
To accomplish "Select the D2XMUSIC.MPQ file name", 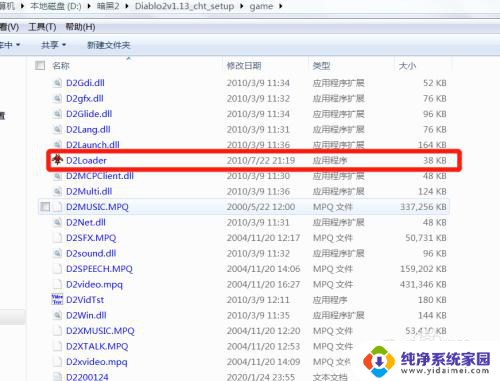I will (100, 331).
